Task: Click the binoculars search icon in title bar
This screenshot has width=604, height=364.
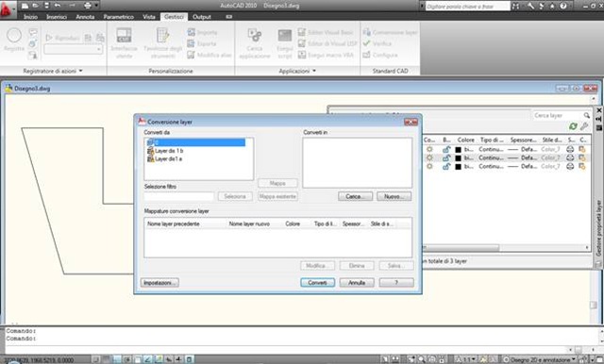Action: coord(515,6)
